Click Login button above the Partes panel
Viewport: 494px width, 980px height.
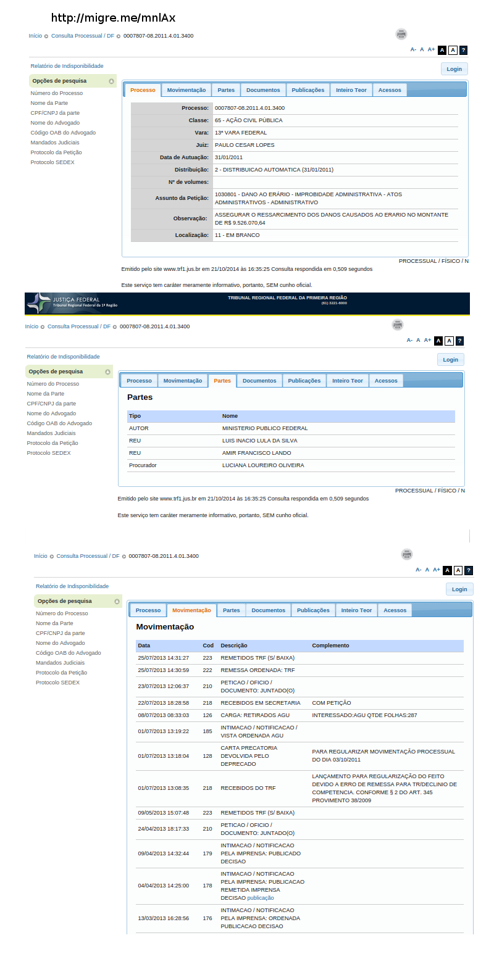coord(451,360)
